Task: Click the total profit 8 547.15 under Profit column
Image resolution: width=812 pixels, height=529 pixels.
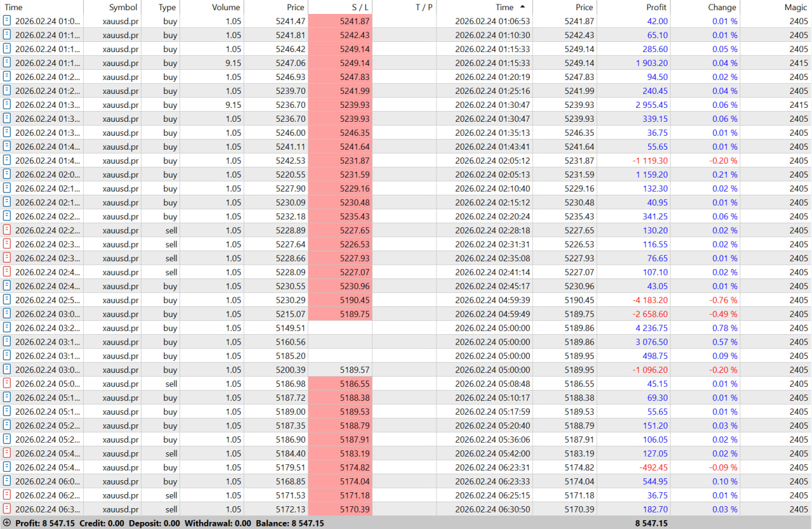Action: coord(652,523)
